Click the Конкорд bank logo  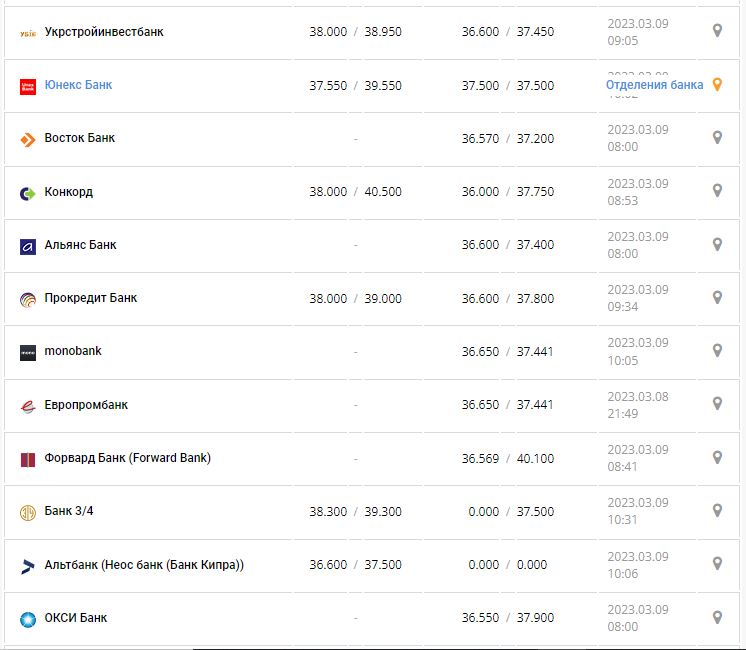pyautogui.click(x=28, y=193)
